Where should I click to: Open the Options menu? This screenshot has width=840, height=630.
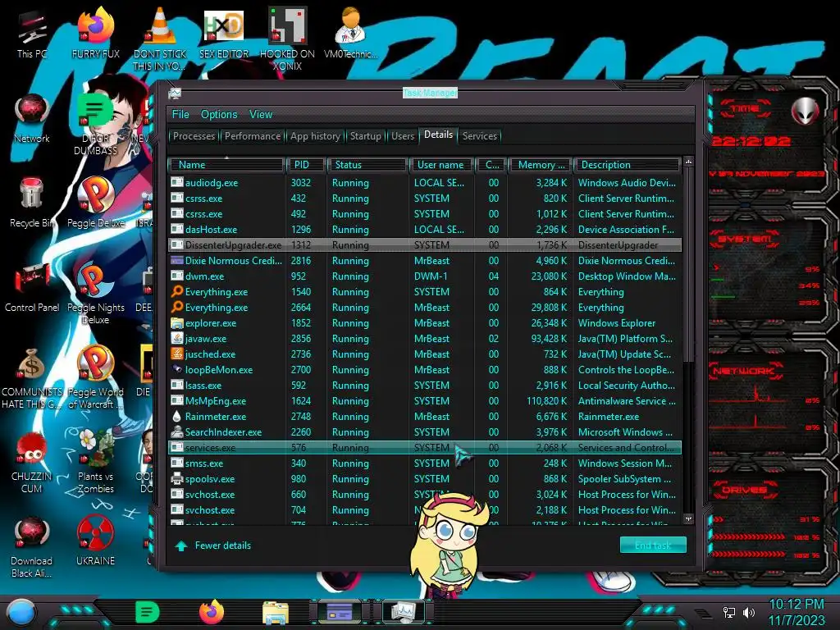[219, 114]
